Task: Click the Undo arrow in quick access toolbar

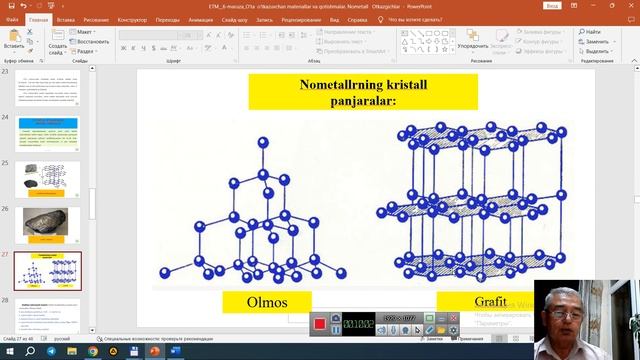Action: click(24, 6)
